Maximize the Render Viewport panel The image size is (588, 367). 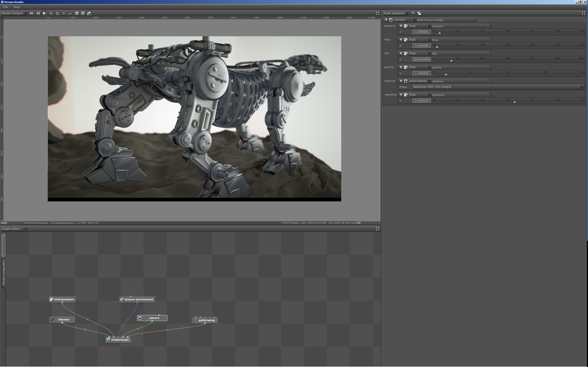[x=377, y=13]
